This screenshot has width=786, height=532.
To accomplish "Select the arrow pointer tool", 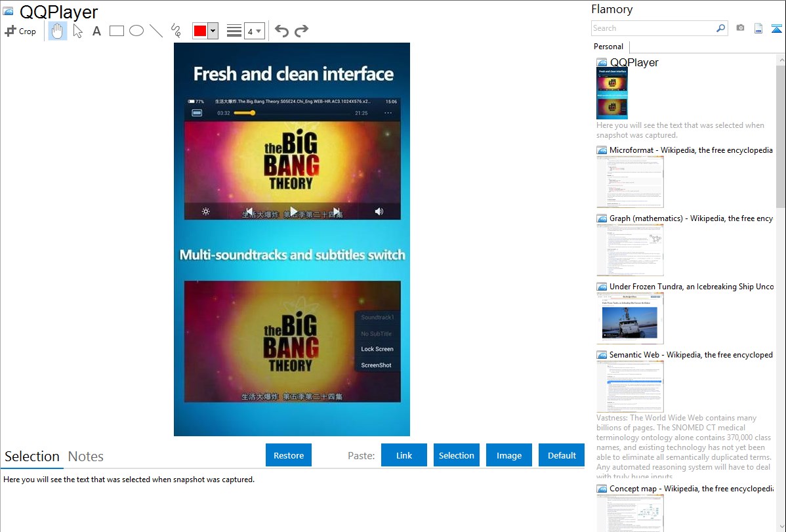I will pyautogui.click(x=77, y=31).
